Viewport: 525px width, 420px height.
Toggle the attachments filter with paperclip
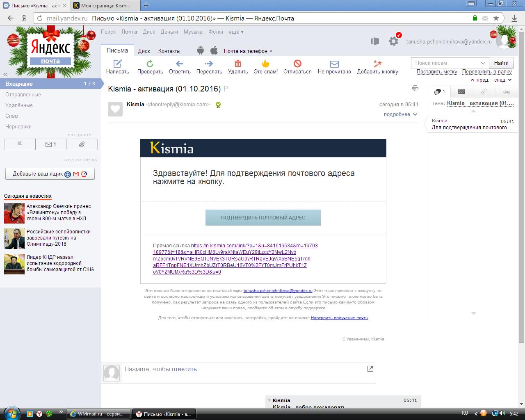click(x=82, y=144)
